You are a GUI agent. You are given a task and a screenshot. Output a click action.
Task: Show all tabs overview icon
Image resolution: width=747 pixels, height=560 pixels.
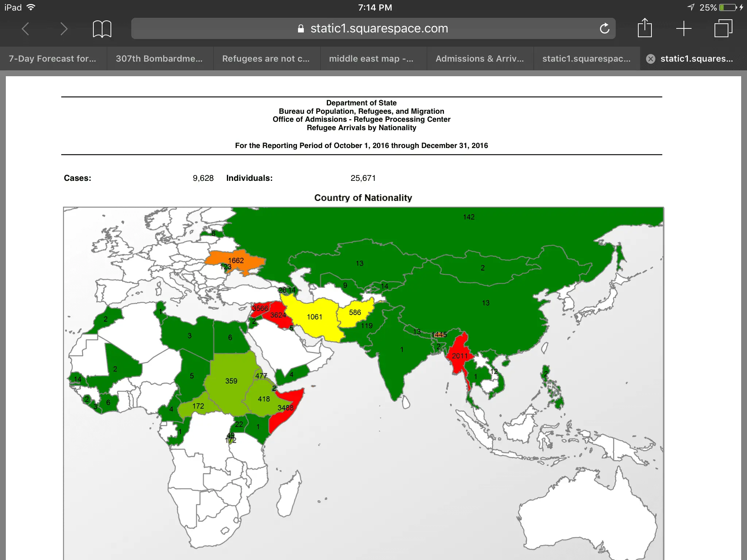(x=723, y=28)
